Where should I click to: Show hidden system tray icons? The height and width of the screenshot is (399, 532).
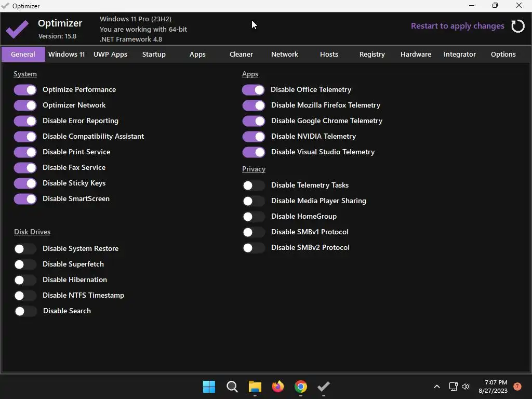tap(437, 387)
